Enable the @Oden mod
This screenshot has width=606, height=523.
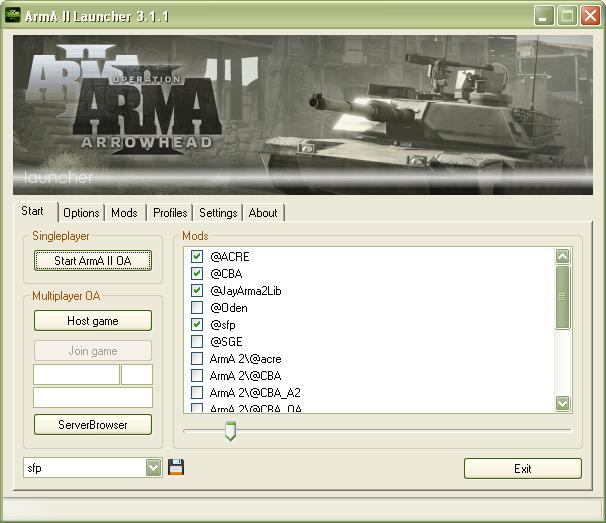197,307
